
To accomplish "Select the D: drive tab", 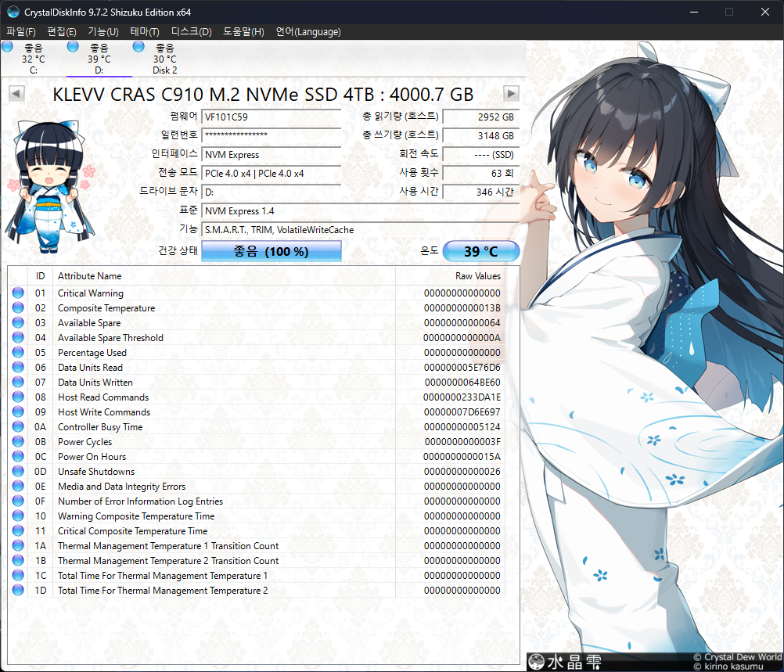I will [x=99, y=59].
